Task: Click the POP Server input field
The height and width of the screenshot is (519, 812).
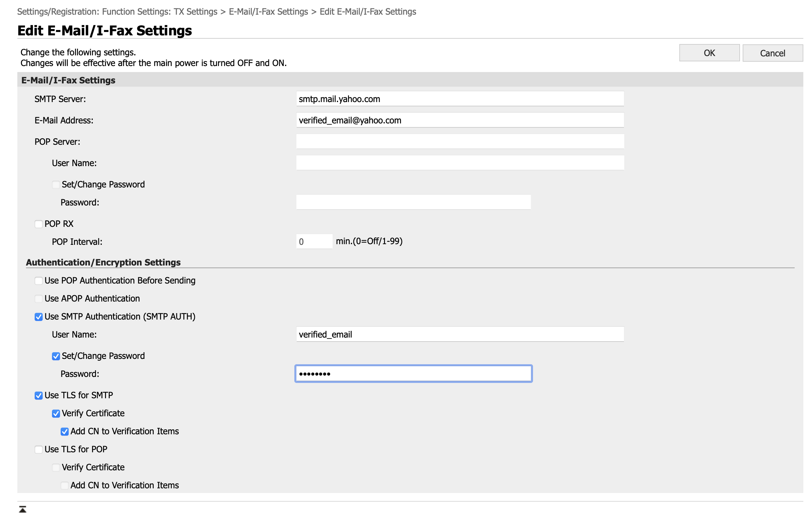Action: [x=460, y=141]
